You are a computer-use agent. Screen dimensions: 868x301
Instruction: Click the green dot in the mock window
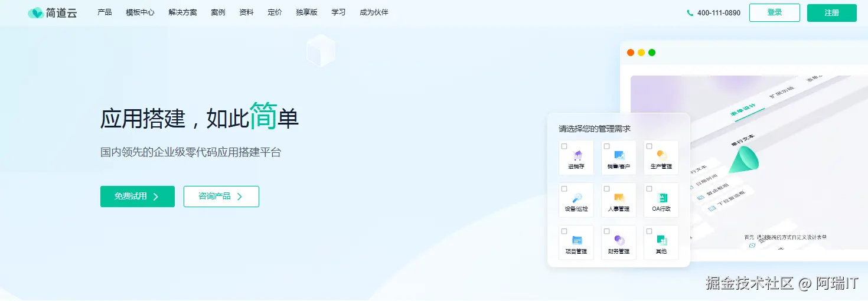coord(652,53)
